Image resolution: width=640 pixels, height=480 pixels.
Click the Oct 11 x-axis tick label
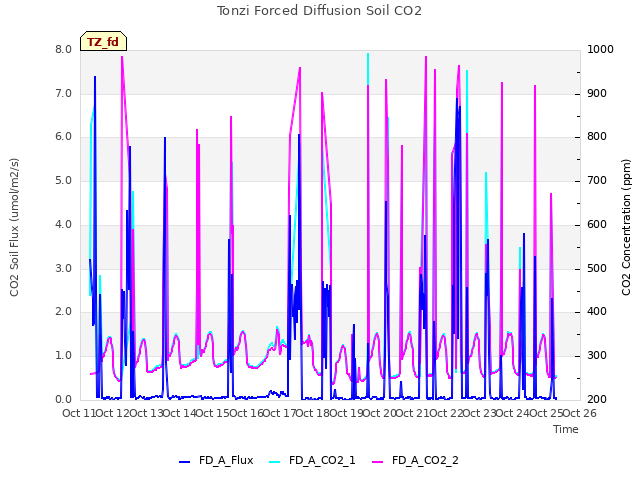(79, 413)
